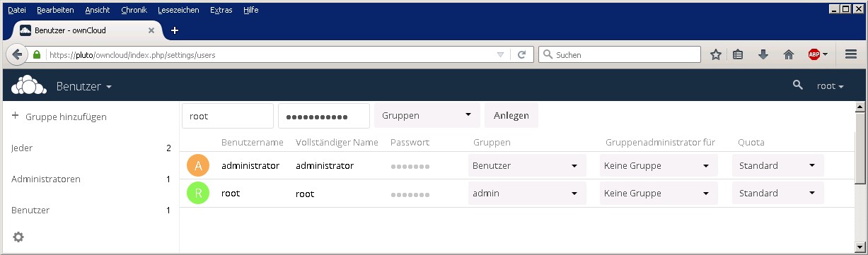Open administrator's Benutzer group dropdown
The width and height of the screenshot is (868, 255).
528,166
